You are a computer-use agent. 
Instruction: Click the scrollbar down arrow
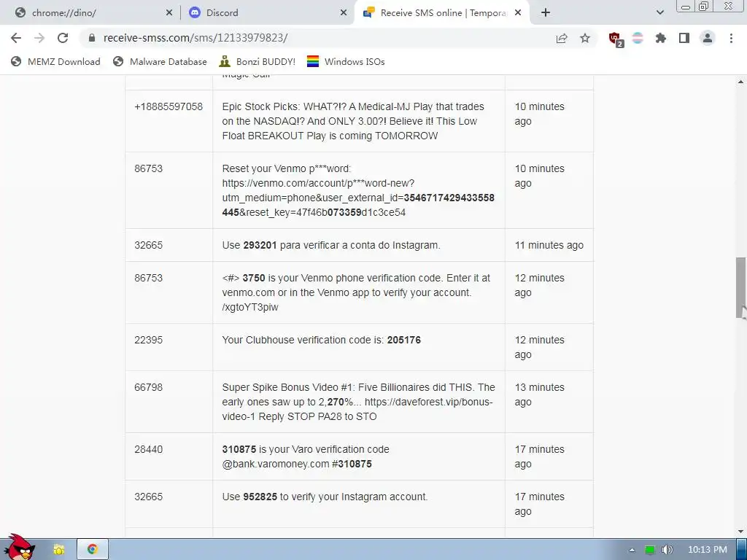[x=741, y=532]
